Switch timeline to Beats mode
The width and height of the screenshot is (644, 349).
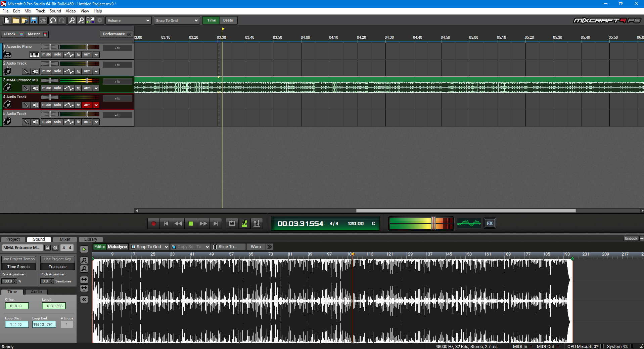pyautogui.click(x=228, y=21)
